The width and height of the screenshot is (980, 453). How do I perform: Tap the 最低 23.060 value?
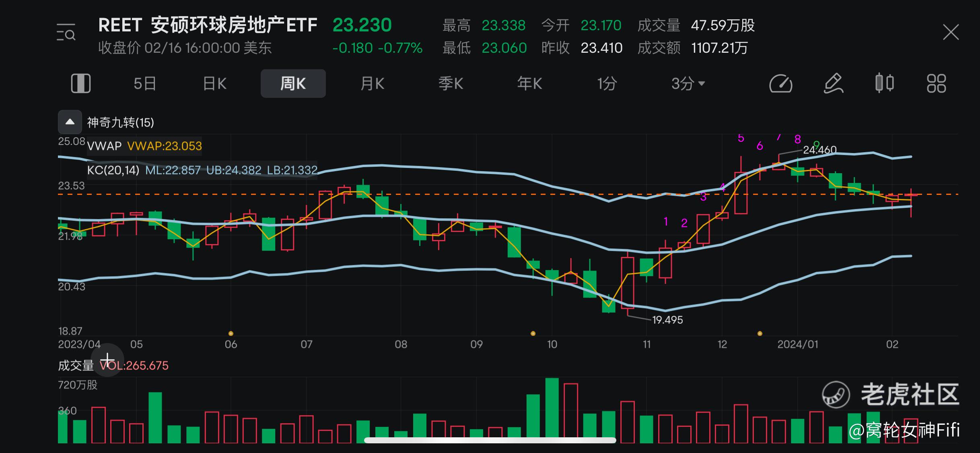point(504,48)
